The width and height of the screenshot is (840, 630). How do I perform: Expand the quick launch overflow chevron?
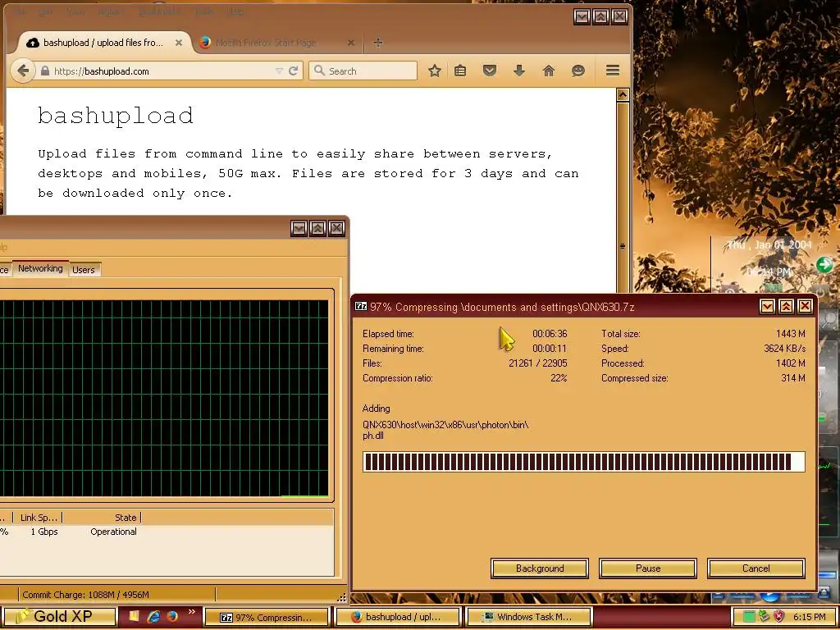point(192,612)
